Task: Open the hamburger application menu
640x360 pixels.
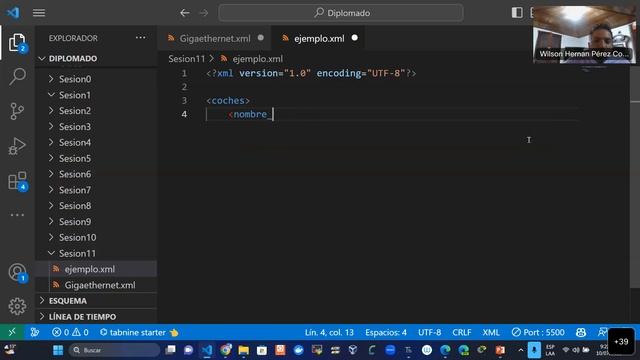Action: point(39,13)
